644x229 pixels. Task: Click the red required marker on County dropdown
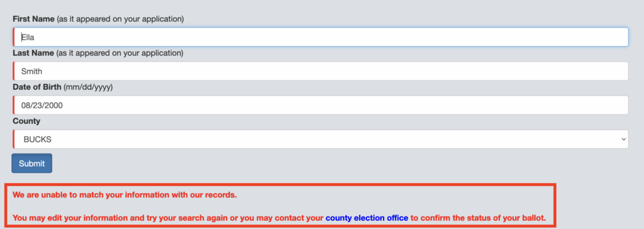pos(14,140)
